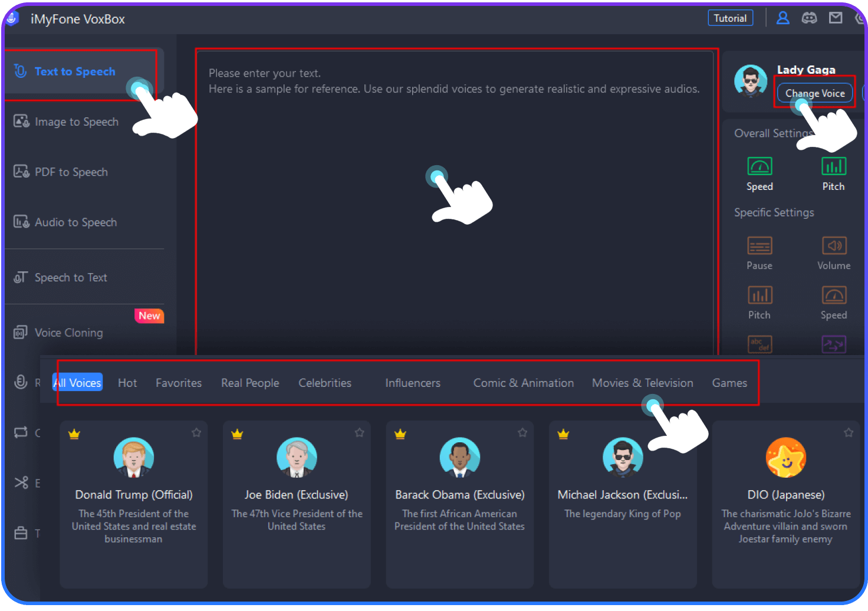Open overall Pitch setting
Screen dimensions: 868x611
(x=834, y=174)
